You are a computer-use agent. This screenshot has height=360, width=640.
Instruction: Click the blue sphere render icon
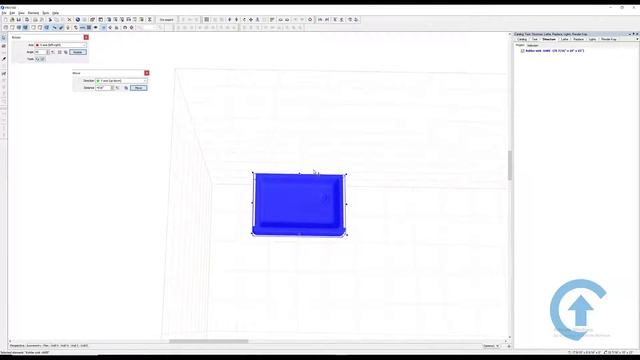tap(78, 20)
